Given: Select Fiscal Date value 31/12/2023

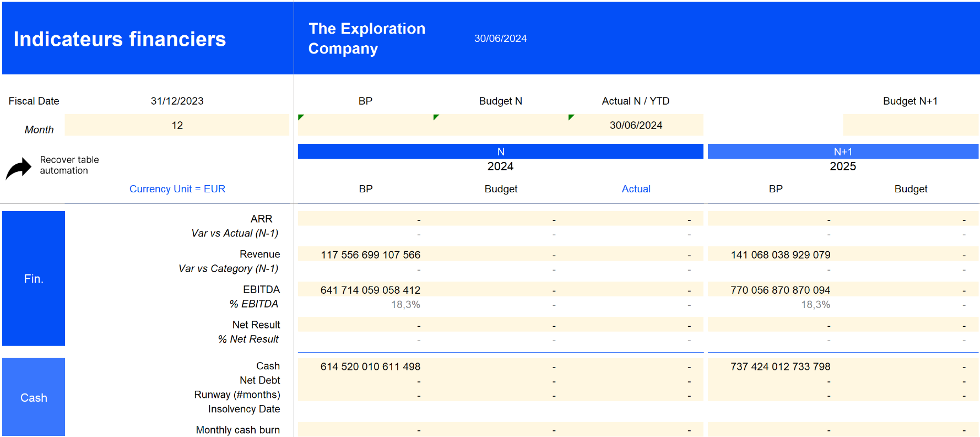Looking at the screenshot, I should tap(177, 101).
